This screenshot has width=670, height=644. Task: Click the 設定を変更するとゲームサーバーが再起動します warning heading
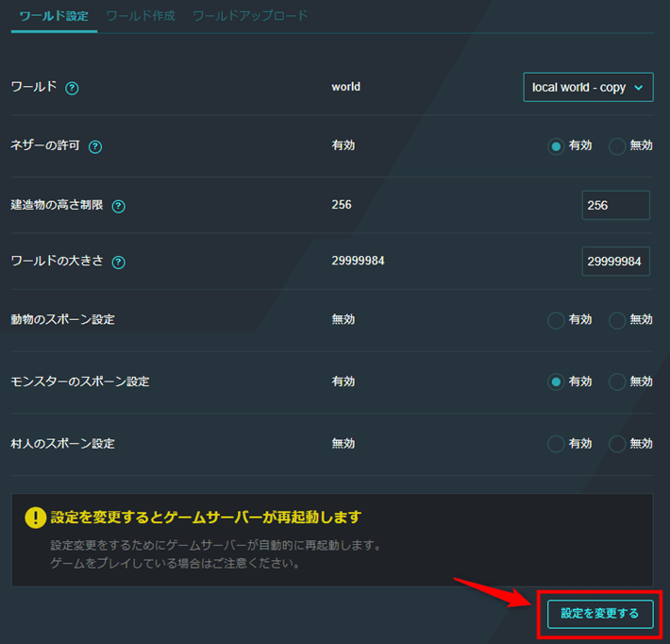(x=206, y=517)
